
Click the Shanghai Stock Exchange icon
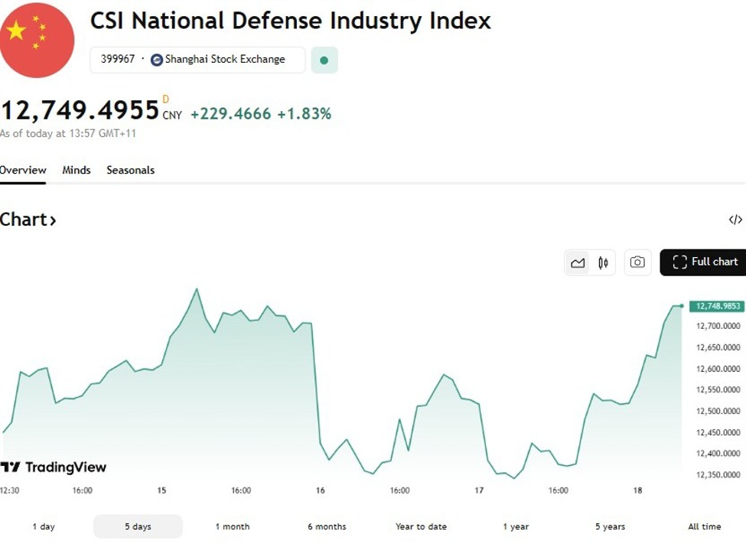click(x=157, y=60)
